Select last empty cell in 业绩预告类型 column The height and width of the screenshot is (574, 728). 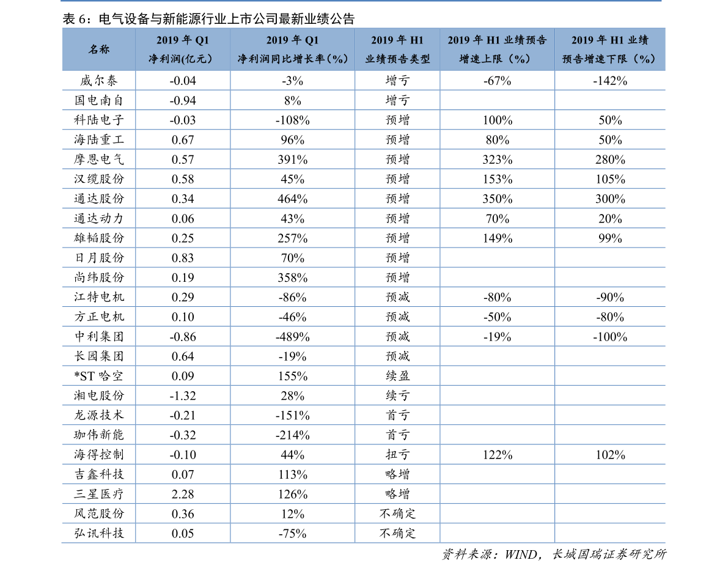coord(397,533)
